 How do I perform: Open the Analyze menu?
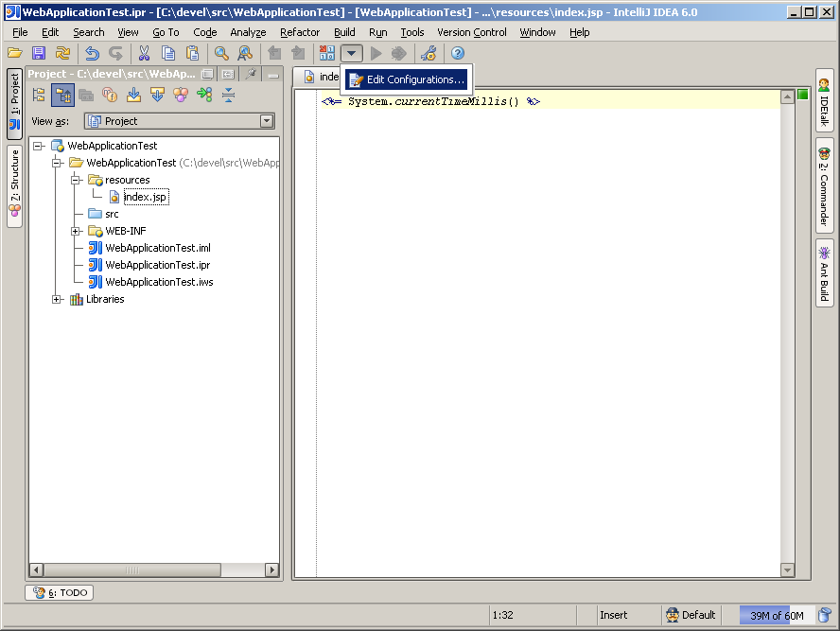pos(248,32)
